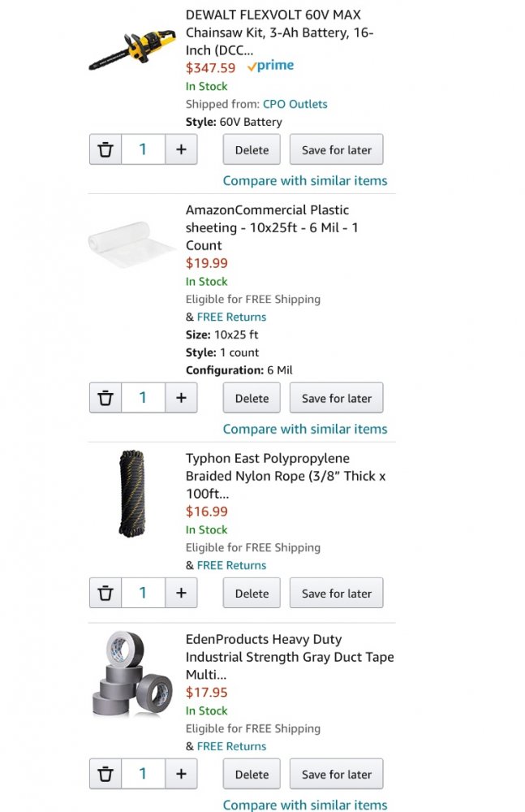The image size is (525, 812).
Task: Save the gray duct tape for later
Action: tap(336, 774)
